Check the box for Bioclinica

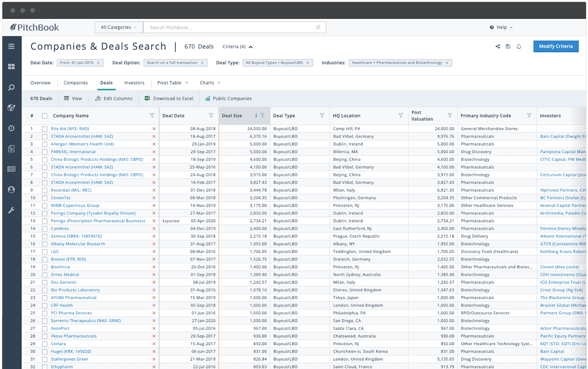point(44,267)
